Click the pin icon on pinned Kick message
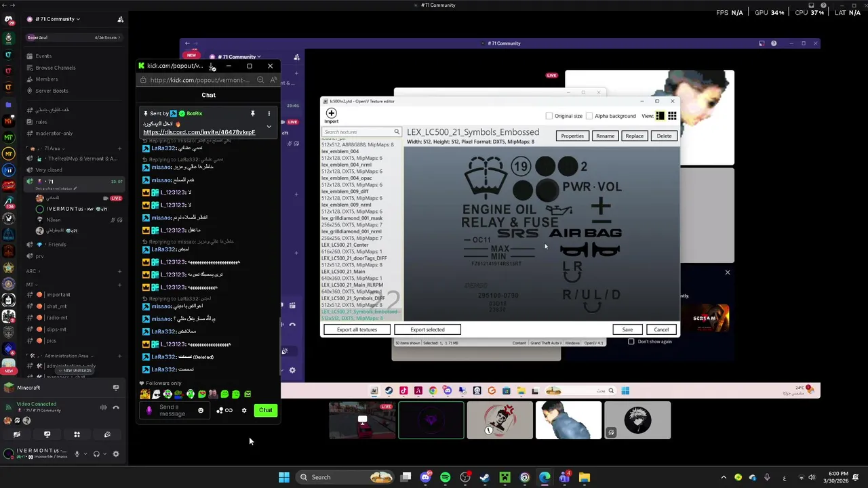The height and width of the screenshot is (488, 868). coord(252,113)
